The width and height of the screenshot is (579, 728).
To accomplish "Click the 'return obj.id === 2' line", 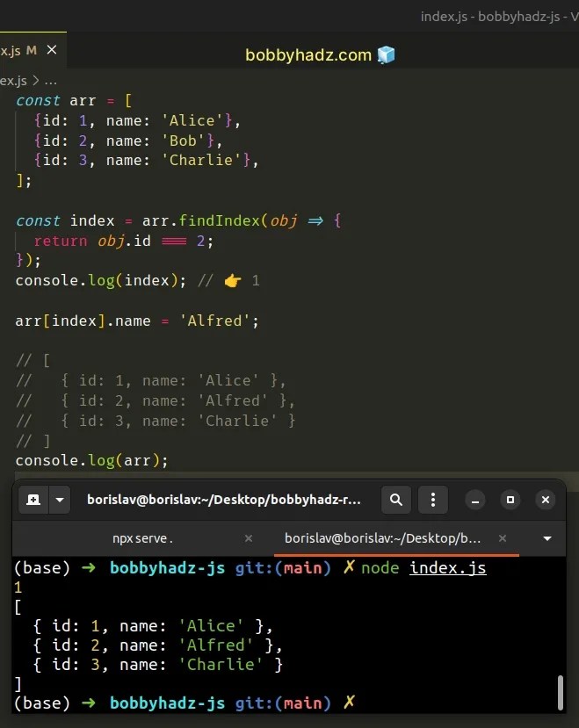I will coord(123,241).
